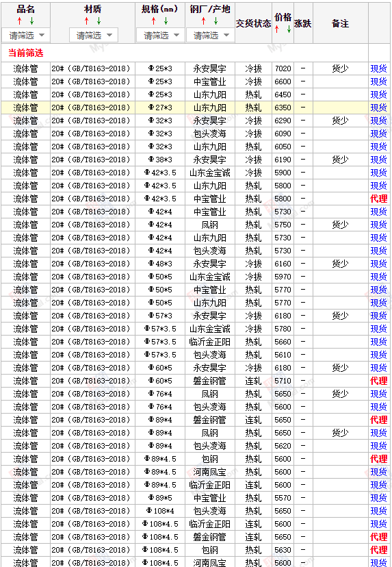Click 代理 link for 磐金钢管 Φ108*4.5 row

coord(378,538)
